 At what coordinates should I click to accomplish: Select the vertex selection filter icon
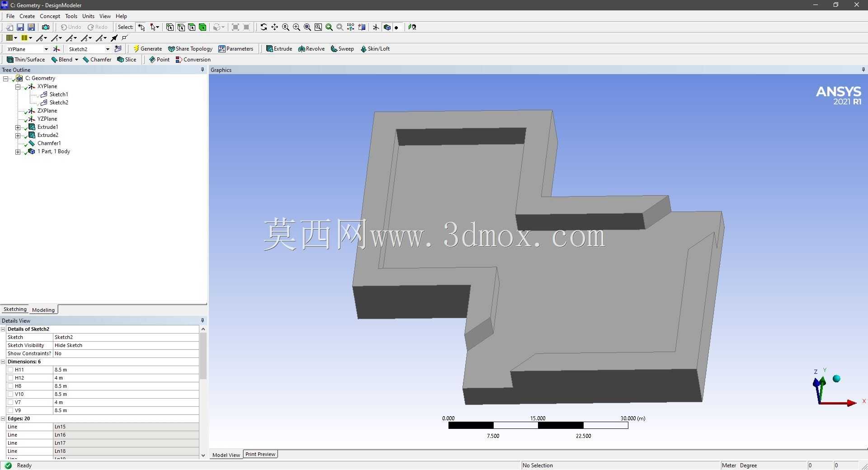tap(170, 27)
